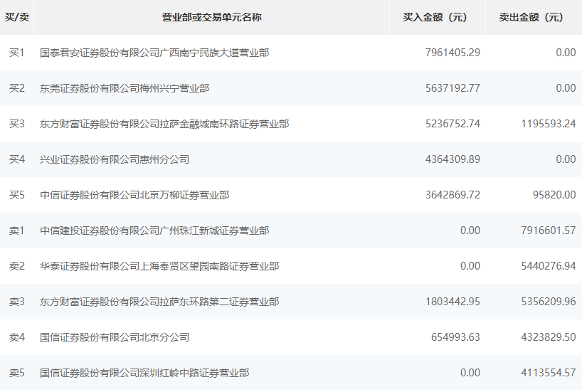Click 0.00 sell amount in 买2 row

566,88
